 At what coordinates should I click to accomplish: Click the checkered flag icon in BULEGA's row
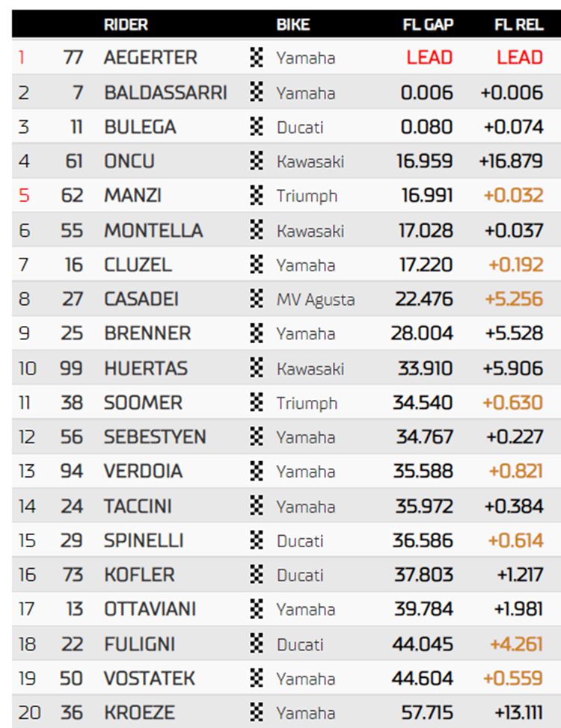tap(257, 127)
